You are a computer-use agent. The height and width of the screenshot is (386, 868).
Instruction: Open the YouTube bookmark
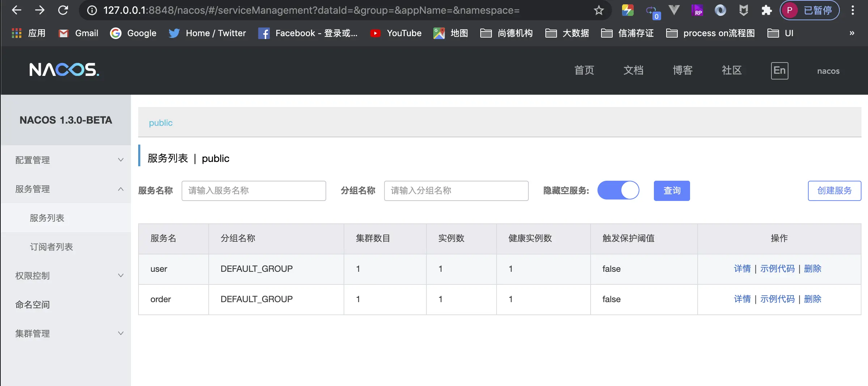(x=396, y=33)
